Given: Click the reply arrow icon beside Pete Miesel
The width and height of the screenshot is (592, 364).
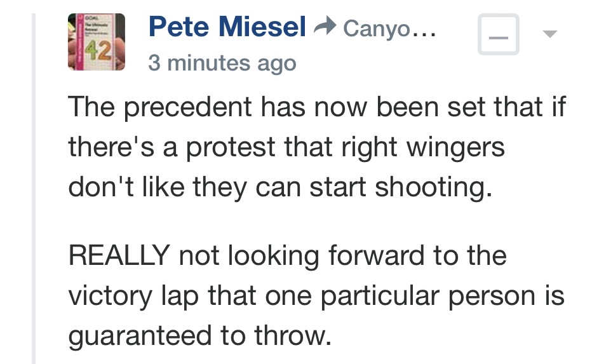Looking at the screenshot, I should pos(325,27).
